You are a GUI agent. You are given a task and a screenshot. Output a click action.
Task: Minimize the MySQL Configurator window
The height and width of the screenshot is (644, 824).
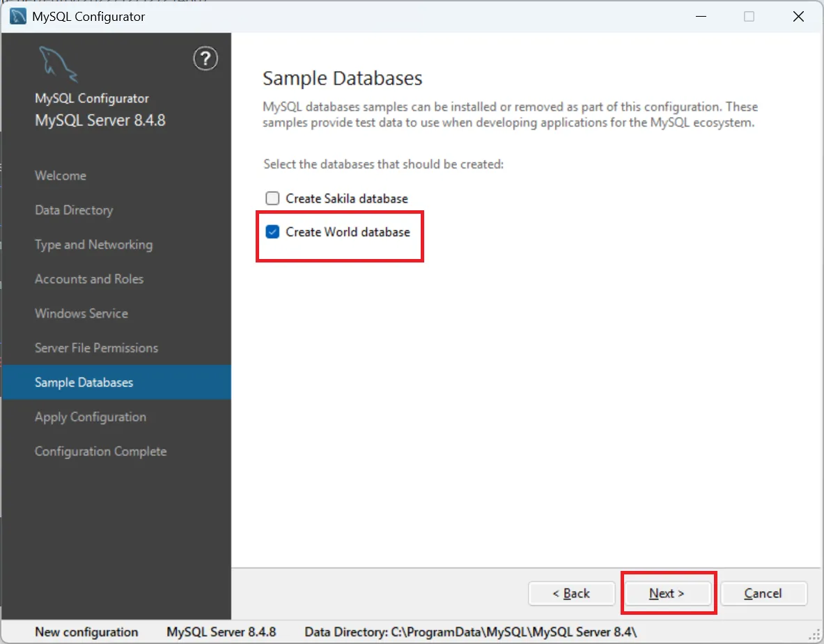coord(701,16)
